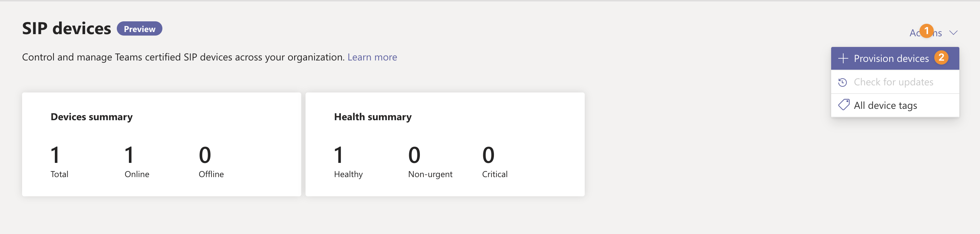Select Provision devices menu entry
This screenshot has height=234, width=980.
point(891,58)
